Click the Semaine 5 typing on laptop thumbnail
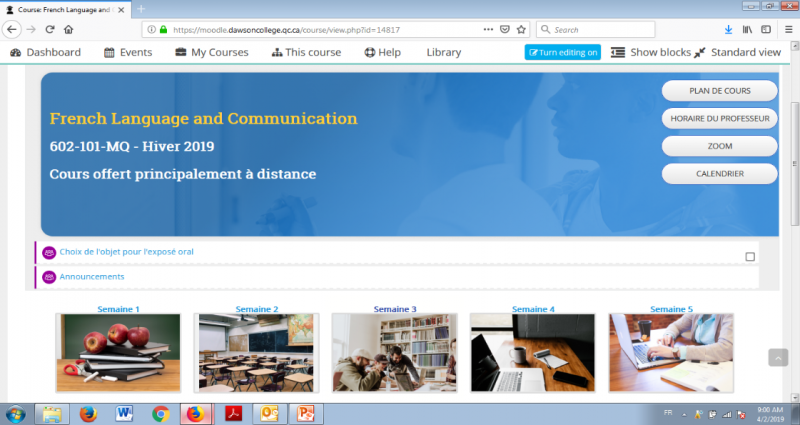This screenshot has width=800, height=425. click(671, 353)
